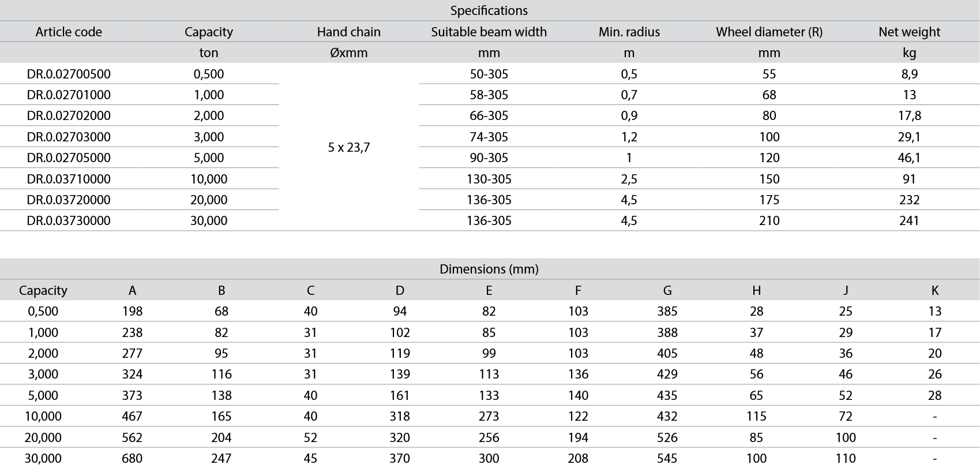Click article code DR.0.02703000

[x=69, y=137]
